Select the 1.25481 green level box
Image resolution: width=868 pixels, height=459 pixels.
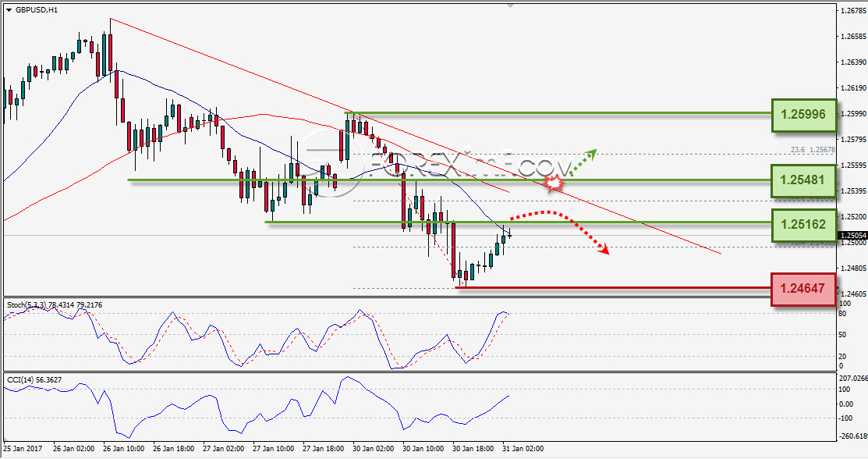click(x=804, y=180)
